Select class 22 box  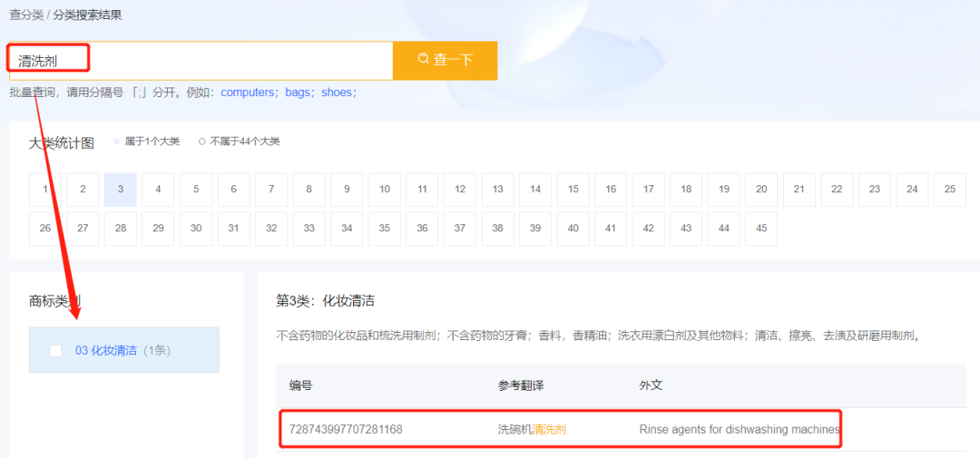837,190
